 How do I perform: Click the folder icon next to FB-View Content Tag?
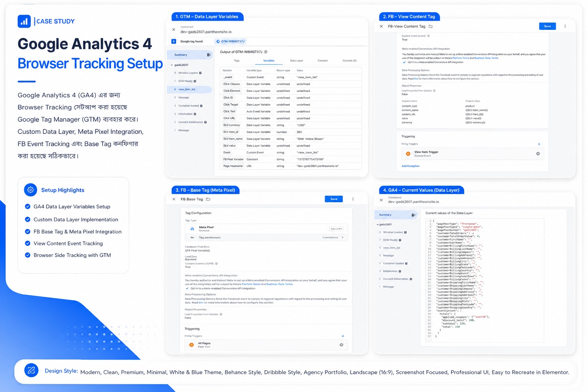pos(430,26)
